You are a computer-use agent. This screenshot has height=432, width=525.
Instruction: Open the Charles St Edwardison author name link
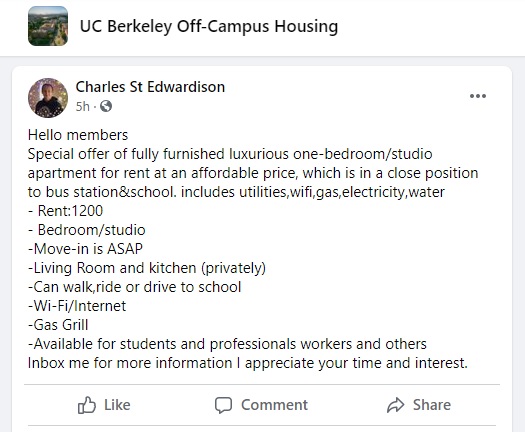click(x=150, y=87)
